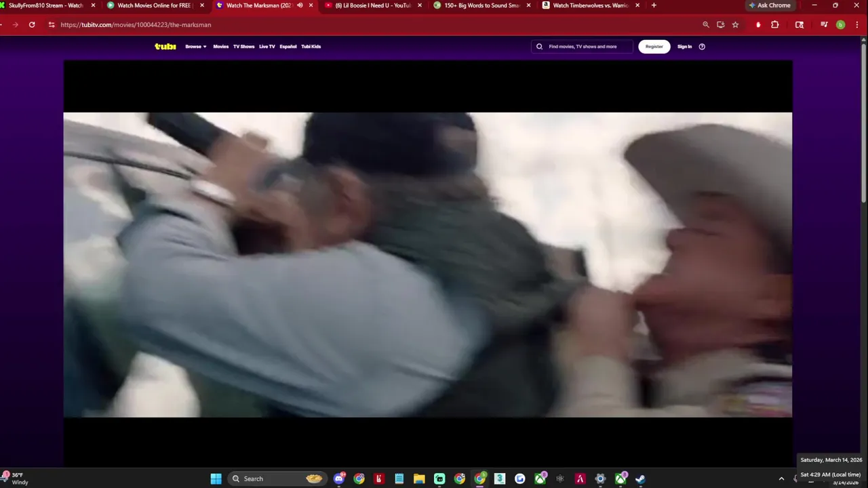The width and height of the screenshot is (868, 488).
Task: Expand the Browse dropdown menu
Action: [x=195, y=47]
